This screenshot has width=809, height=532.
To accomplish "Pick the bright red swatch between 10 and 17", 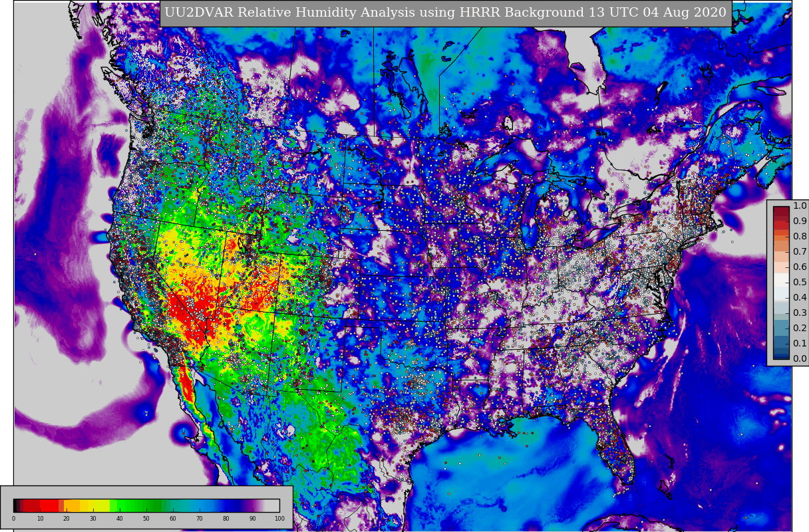I will [x=49, y=505].
